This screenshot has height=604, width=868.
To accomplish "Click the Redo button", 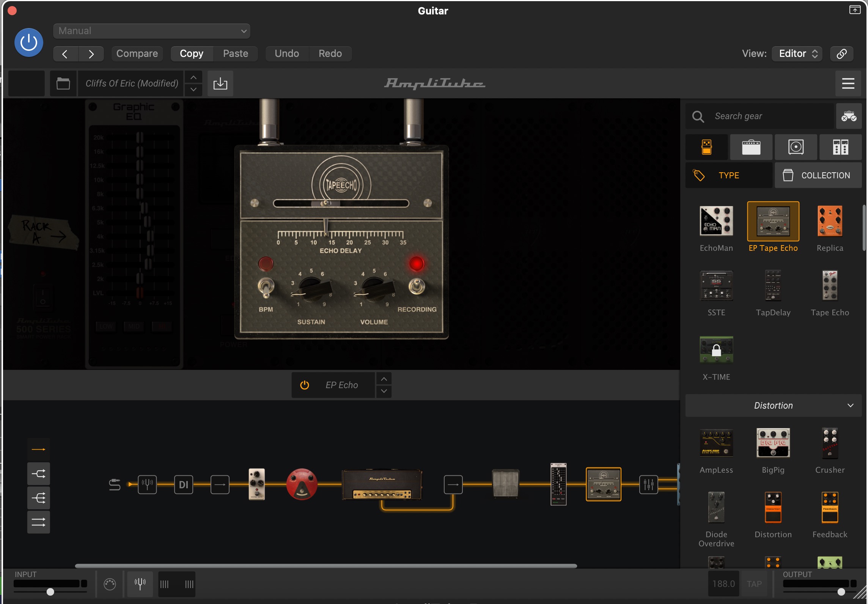I will [x=330, y=54].
